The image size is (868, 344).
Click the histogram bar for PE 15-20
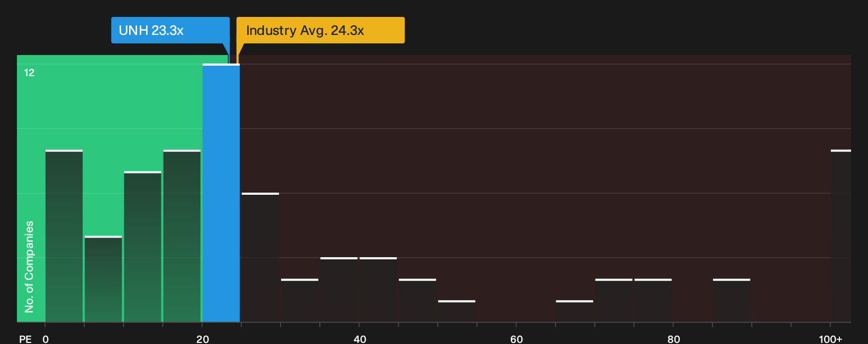click(182, 236)
